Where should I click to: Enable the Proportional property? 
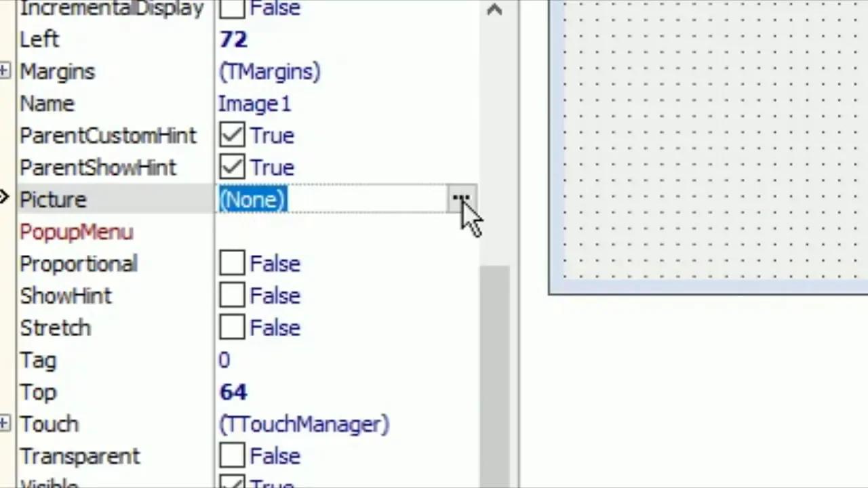pos(232,264)
